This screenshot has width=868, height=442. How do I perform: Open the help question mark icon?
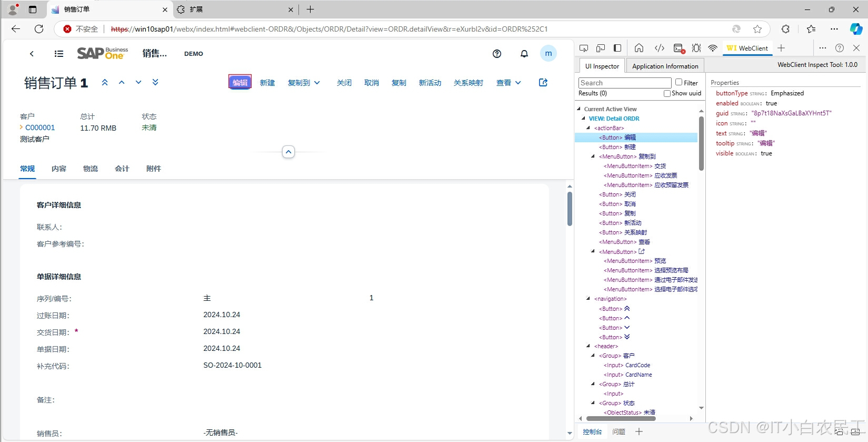(x=497, y=54)
